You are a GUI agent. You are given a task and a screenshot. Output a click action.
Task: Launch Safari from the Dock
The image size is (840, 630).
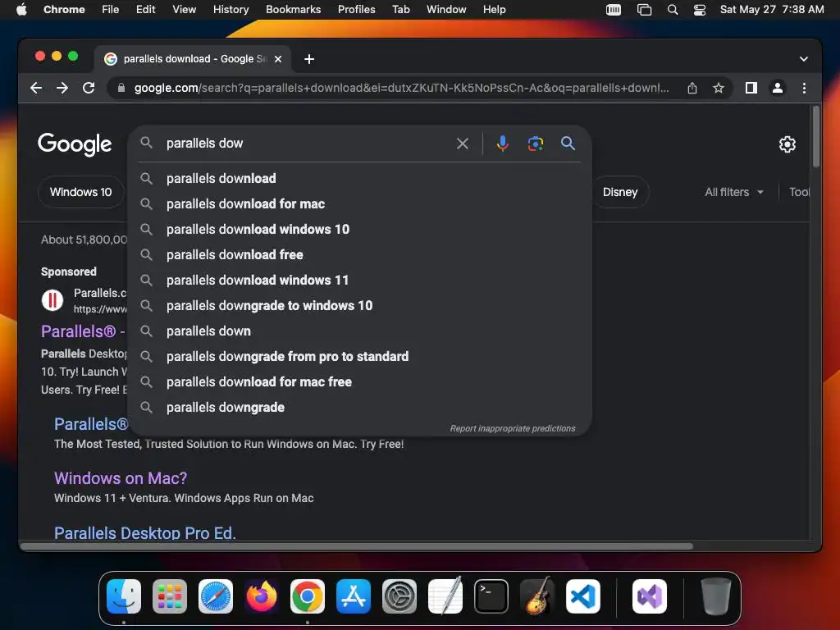click(x=216, y=596)
